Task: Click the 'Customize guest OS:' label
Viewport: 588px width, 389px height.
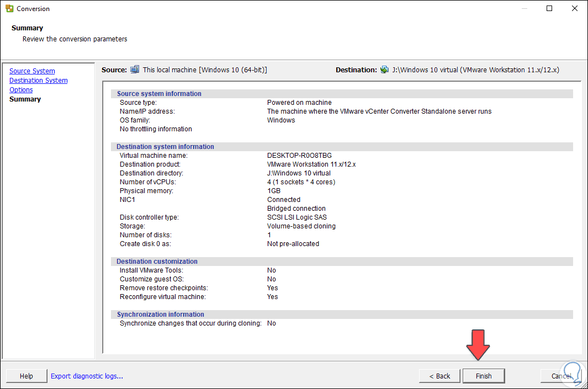Action: pyautogui.click(x=151, y=279)
